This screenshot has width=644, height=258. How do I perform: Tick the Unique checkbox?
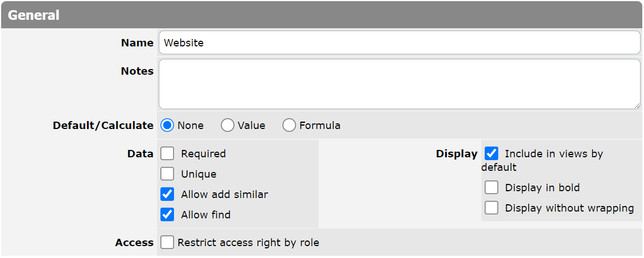click(x=167, y=174)
